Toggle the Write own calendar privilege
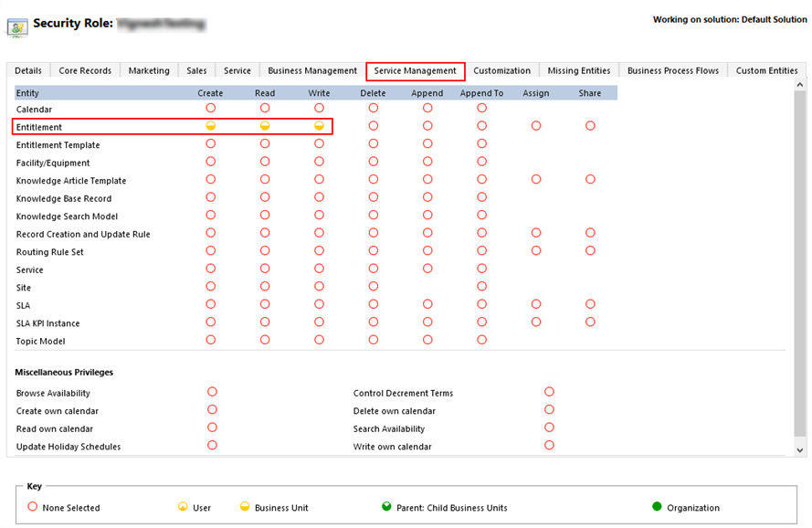Screen dimensions: 812x528 pos(549,446)
